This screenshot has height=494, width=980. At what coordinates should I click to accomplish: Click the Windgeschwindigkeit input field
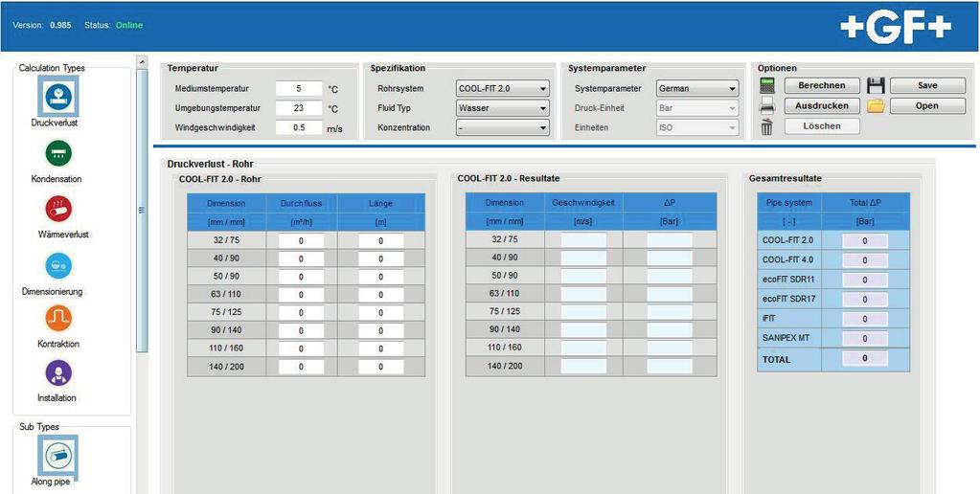(299, 127)
